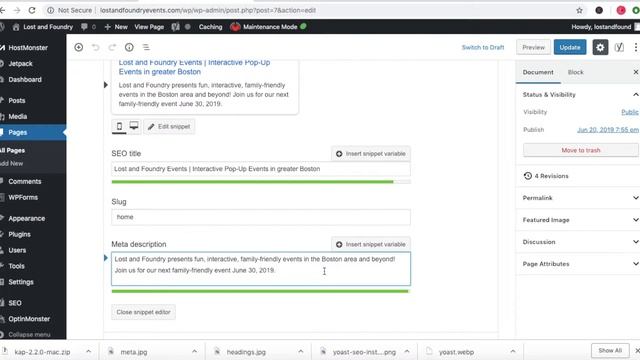The width and height of the screenshot is (640, 360).
Task: Expand the Featured Image section
Action: (578, 220)
